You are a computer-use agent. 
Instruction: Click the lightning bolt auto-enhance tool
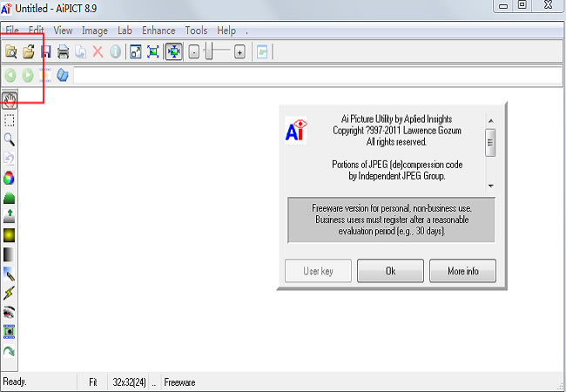(9, 293)
